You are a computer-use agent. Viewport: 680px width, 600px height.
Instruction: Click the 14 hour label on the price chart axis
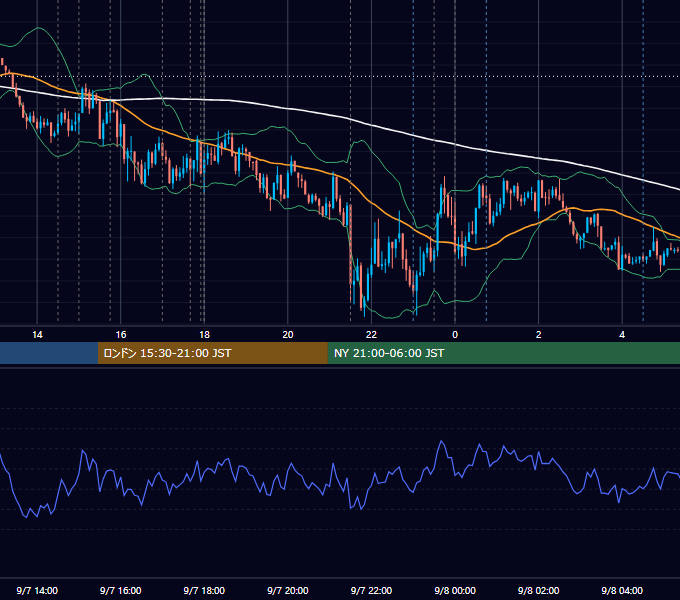37,335
